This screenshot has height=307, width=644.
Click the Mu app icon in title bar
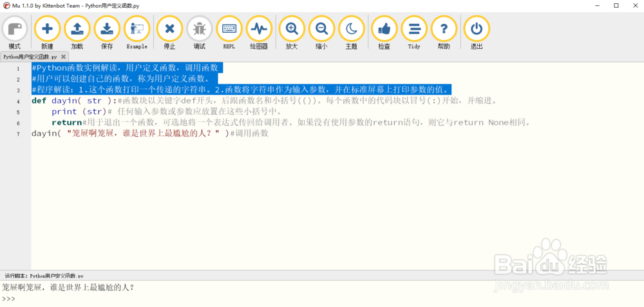tap(6, 6)
